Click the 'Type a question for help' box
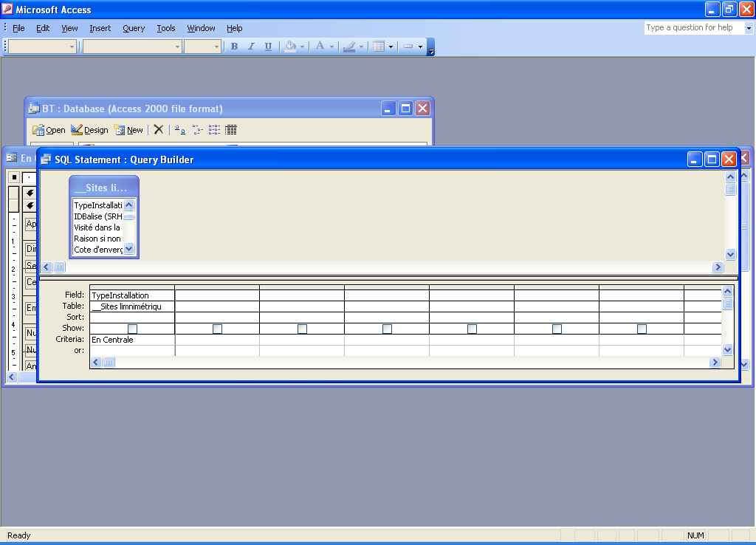 [694, 27]
